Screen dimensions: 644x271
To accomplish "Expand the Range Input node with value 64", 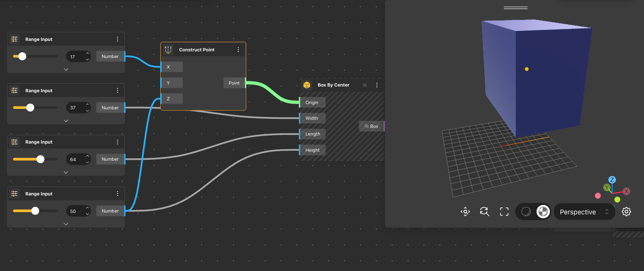I will 66,172.
